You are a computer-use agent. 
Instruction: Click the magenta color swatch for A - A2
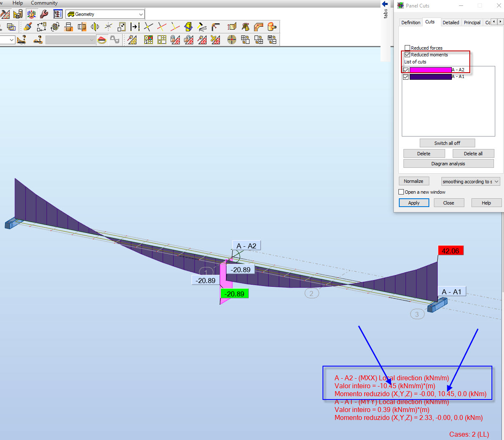(x=431, y=70)
